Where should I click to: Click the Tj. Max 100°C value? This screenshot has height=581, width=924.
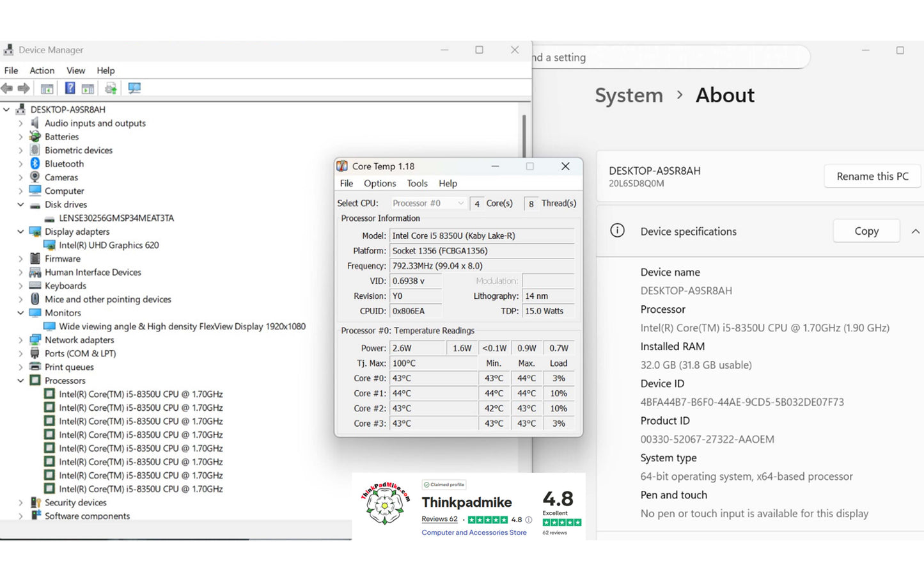pos(434,363)
